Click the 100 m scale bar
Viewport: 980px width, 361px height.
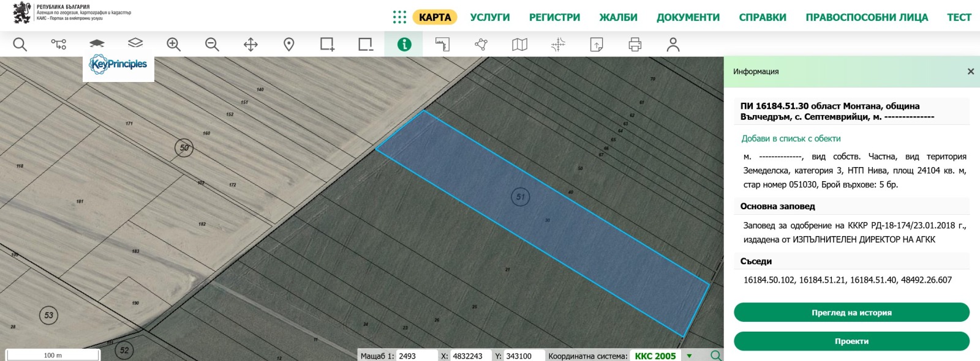53,355
